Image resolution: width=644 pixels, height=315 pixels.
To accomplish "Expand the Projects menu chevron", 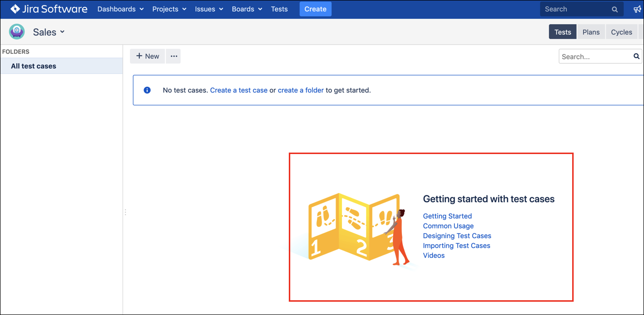I will 185,9.
